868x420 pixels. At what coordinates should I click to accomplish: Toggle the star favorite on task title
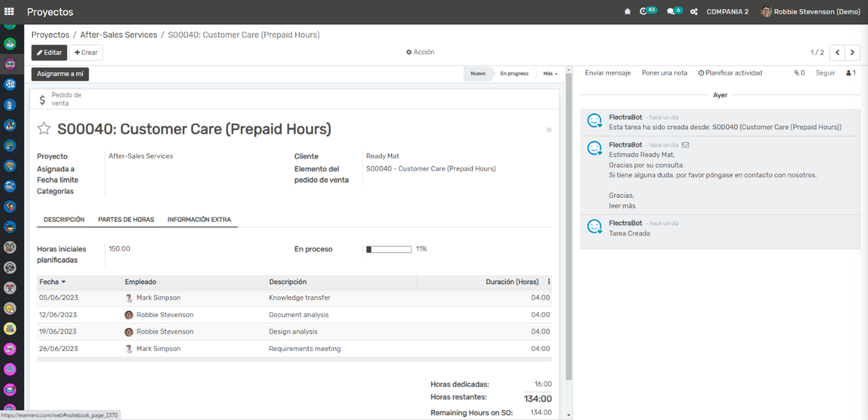44,129
